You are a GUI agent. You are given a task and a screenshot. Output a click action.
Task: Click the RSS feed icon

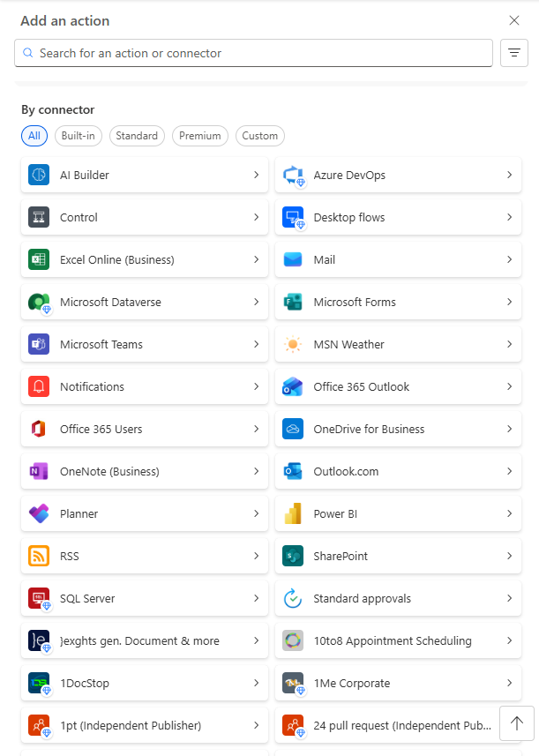click(39, 556)
